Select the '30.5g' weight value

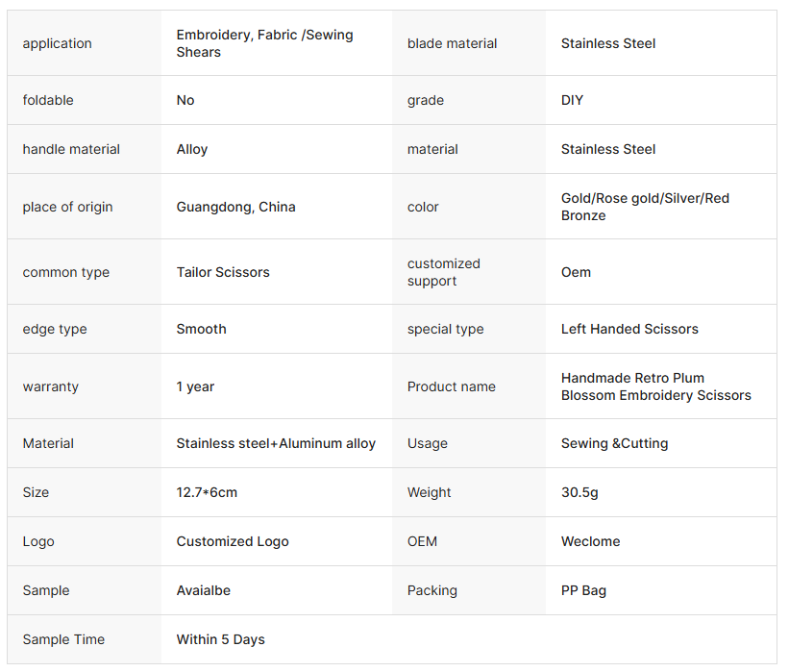(x=579, y=493)
